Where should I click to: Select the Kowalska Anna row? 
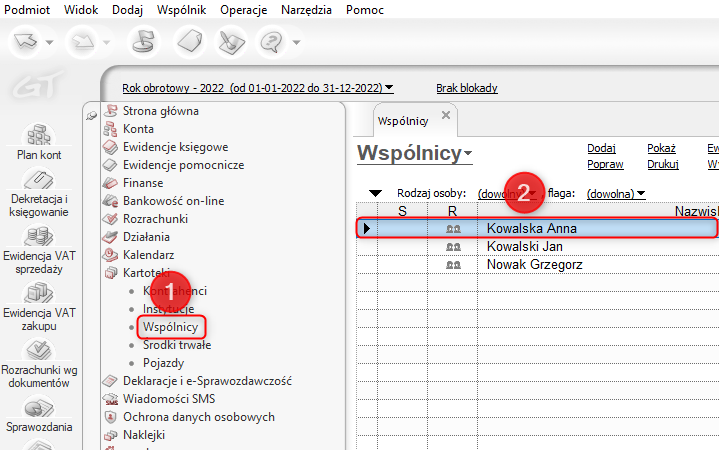coord(537,228)
